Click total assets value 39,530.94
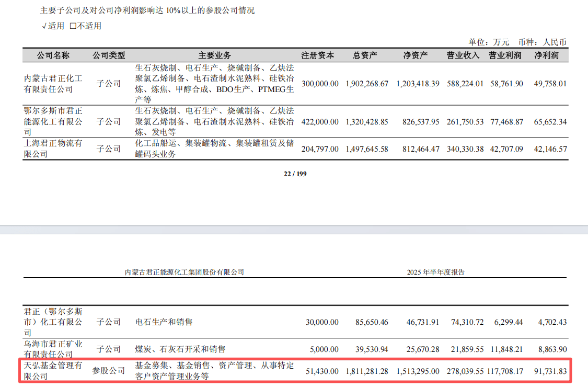Image resolution: width=588 pixels, height=387 pixels. [372, 349]
